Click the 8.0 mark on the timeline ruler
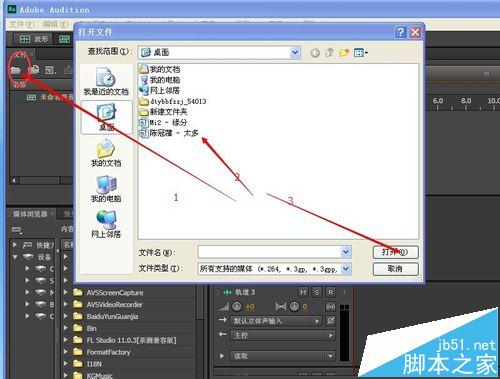This screenshot has width=500, height=379. click(466, 101)
